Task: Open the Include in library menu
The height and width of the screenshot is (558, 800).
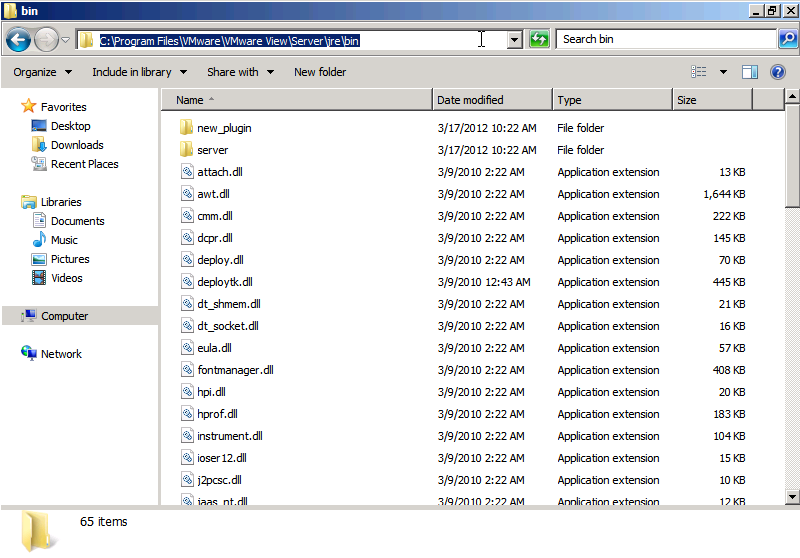Action: tap(139, 72)
